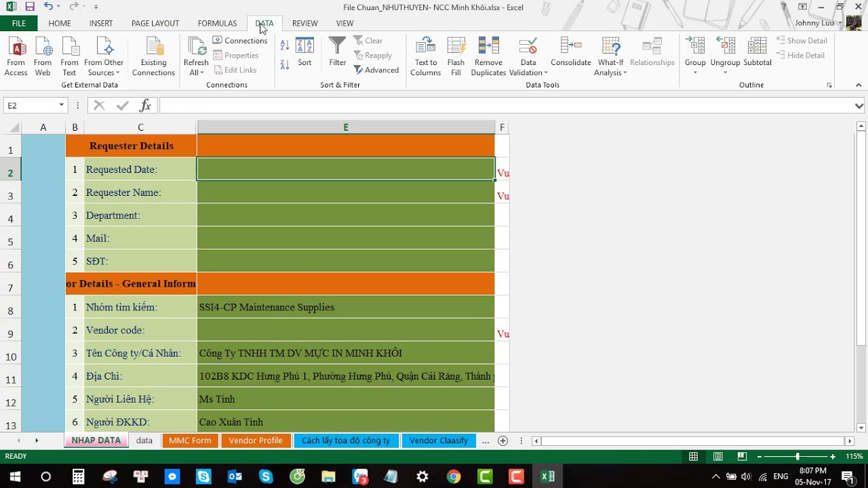868x488 pixels.
Task: Add a new sheet with plus icon
Action: pyautogui.click(x=502, y=441)
